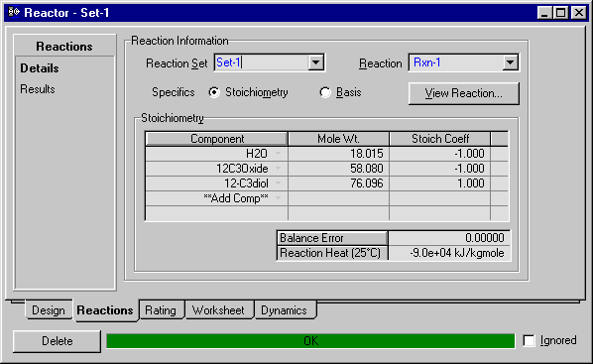This screenshot has height=364, width=593.
Task: Click the 58.080 mole weight cell
Action: click(x=338, y=169)
